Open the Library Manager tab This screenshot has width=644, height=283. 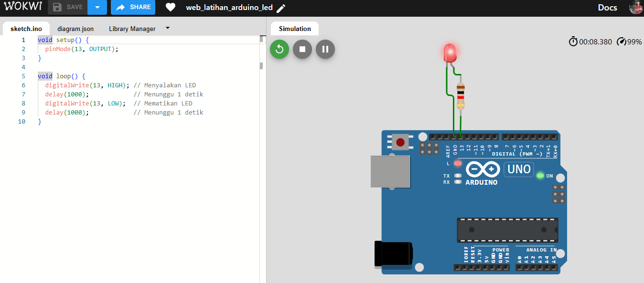click(x=132, y=29)
